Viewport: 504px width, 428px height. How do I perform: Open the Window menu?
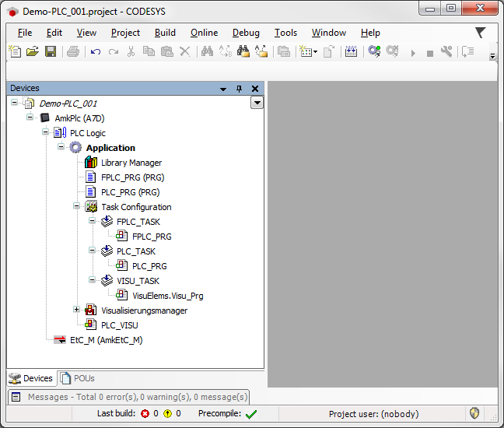point(329,33)
